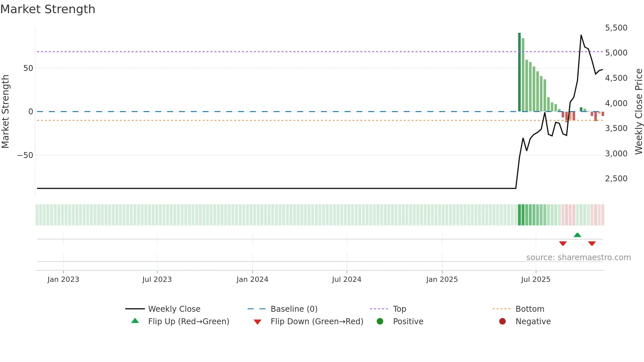Toggle the Weekly Close legend entry
This screenshot has width=644, height=362.
point(163,309)
